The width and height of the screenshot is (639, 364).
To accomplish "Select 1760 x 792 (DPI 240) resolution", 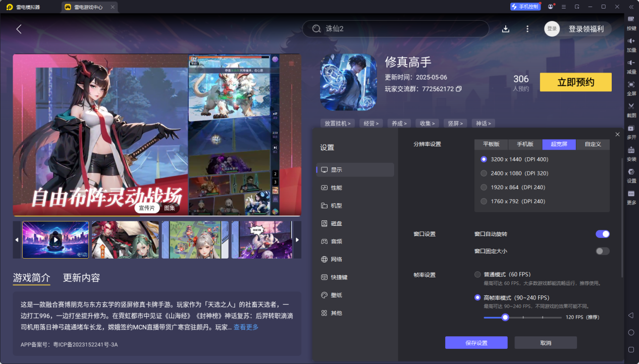I will [x=513, y=201].
